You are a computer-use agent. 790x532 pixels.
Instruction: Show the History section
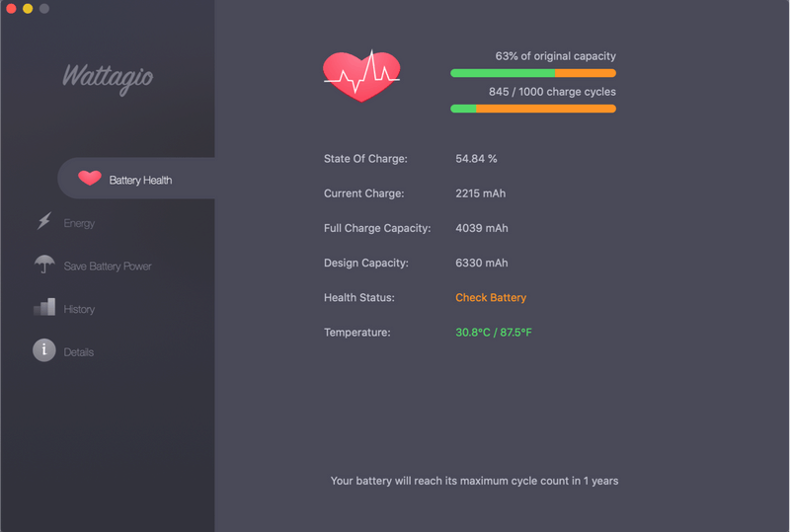(x=79, y=309)
